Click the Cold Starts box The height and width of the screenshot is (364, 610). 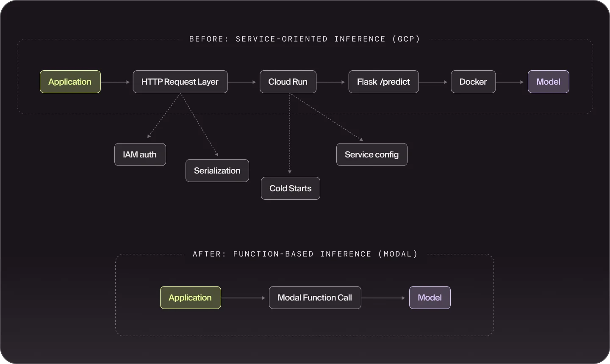click(290, 188)
